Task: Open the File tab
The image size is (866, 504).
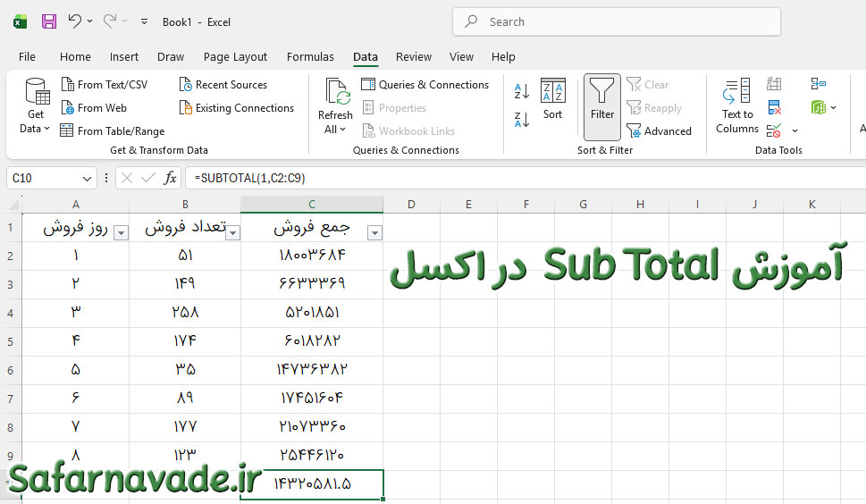Action: click(x=27, y=57)
